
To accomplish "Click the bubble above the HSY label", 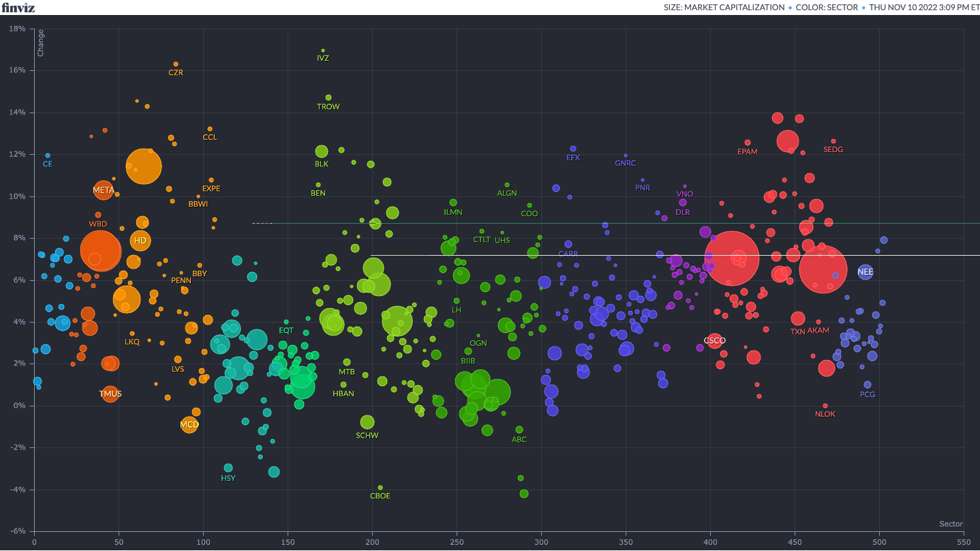I will coord(228,468).
